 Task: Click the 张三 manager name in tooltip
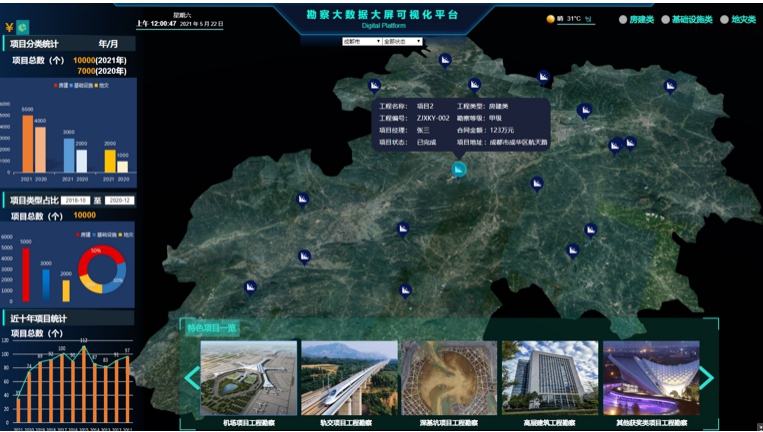[x=423, y=130]
